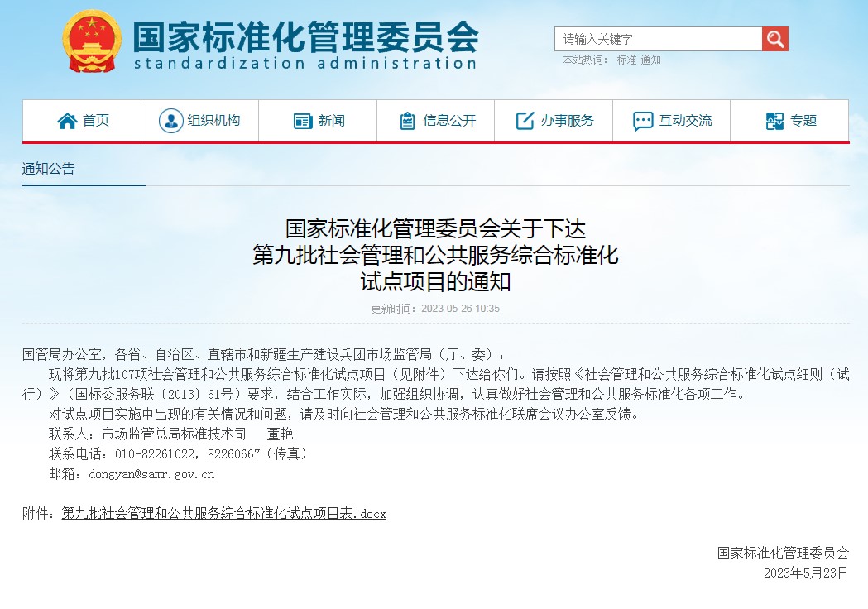
Task: Click the 国家标准化管理委员会 site title
Action: [305, 36]
